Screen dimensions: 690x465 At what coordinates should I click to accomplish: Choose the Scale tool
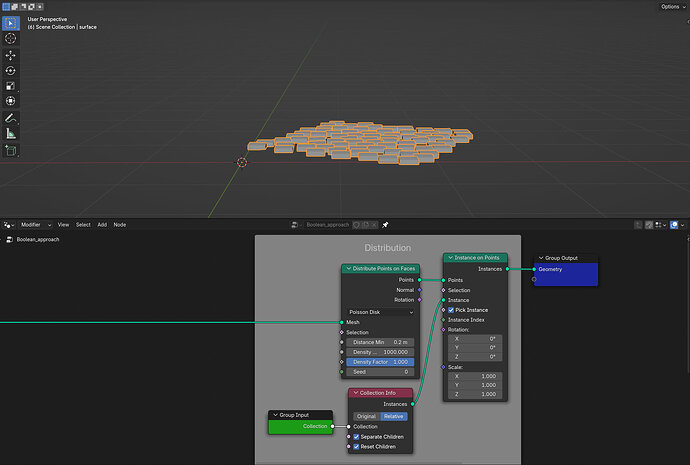pos(10,86)
